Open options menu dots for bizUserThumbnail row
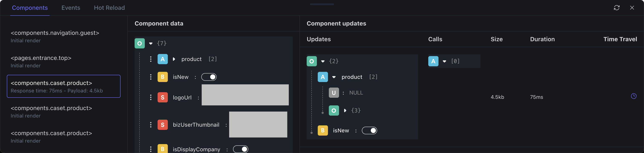644x153 pixels. click(x=151, y=125)
